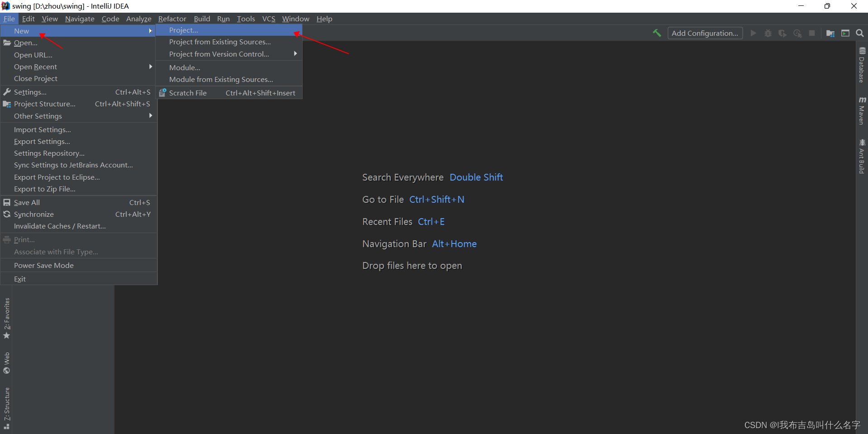The image size is (868, 434).
Task: Open the Tools menu
Action: [x=246, y=19]
